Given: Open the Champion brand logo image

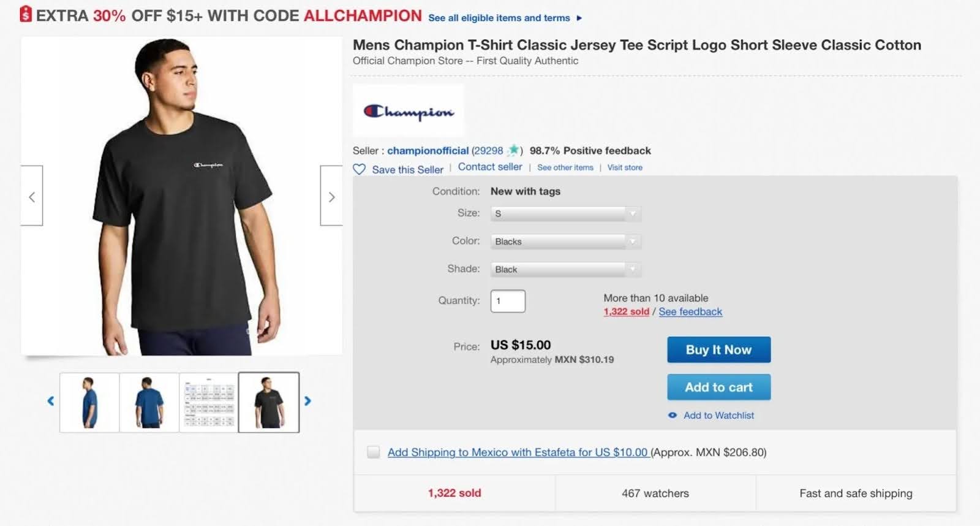Looking at the screenshot, I should tap(408, 110).
